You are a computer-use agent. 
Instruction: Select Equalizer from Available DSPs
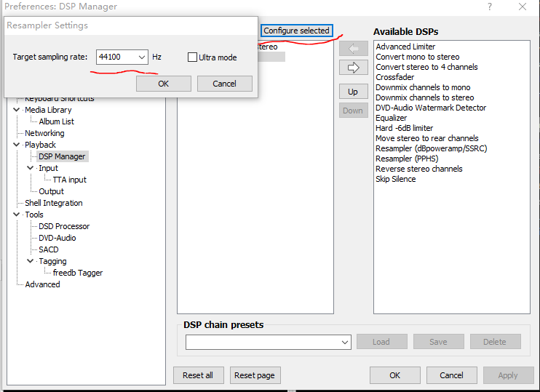(x=391, y=118)
